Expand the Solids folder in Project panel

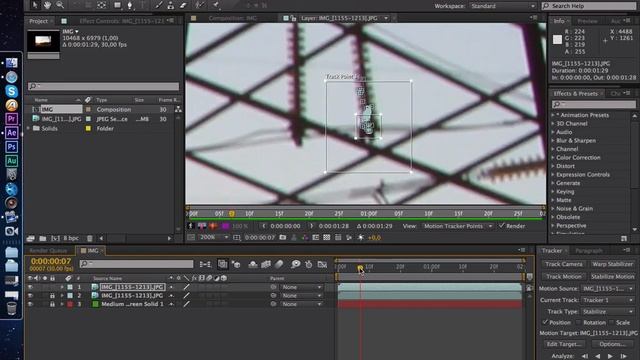coord(29,128)
